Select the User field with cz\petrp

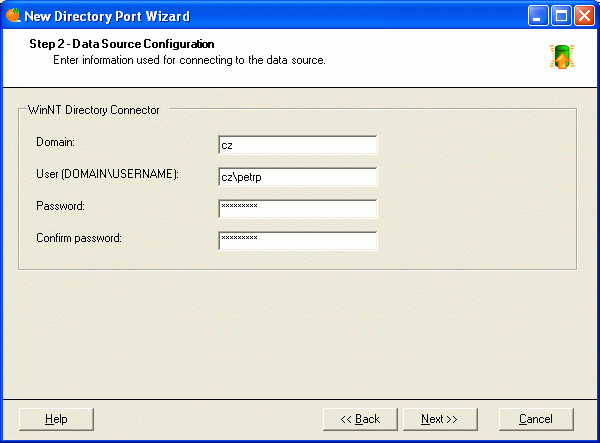point(298,177)
